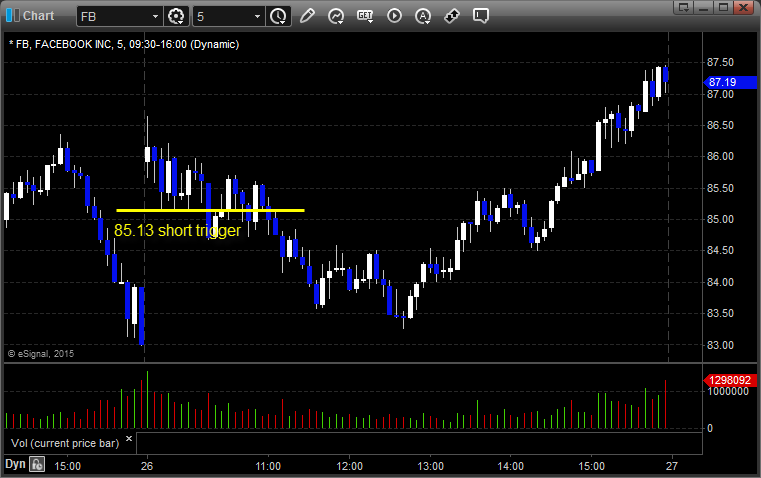The width and height of the screenshot is (761, 478).
Task: Click the 27 date axis label
Action: point(672,466)
